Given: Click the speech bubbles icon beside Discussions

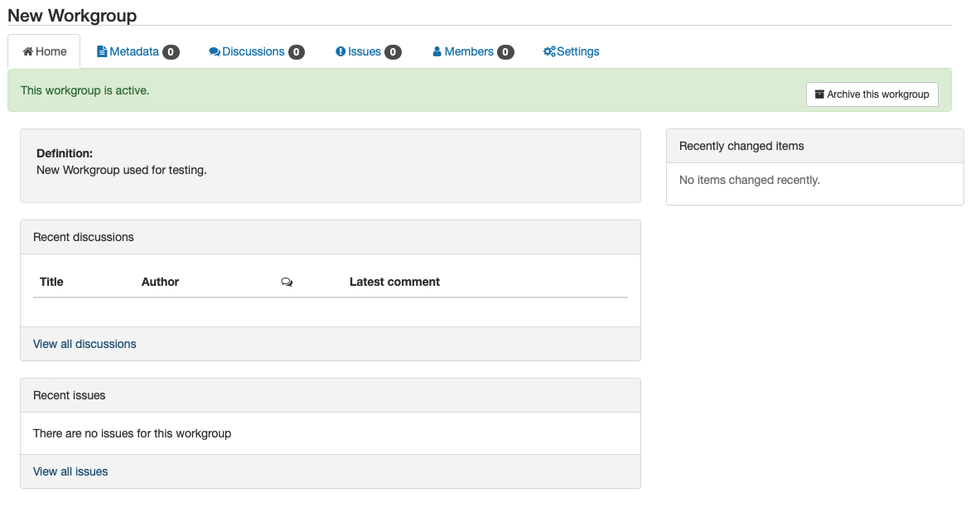Looking at the screenshot, I should (215, 51).
